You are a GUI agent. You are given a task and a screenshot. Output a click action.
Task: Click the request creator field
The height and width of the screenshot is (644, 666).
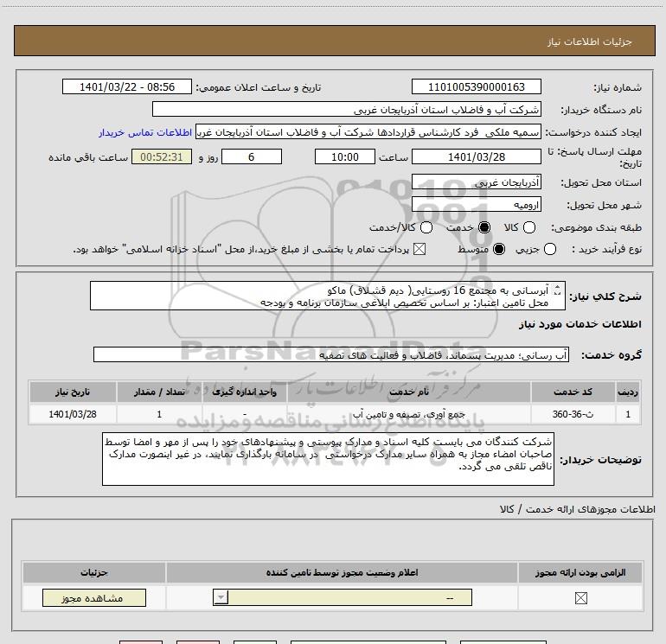pyautogui.click(x=368, y=132)
